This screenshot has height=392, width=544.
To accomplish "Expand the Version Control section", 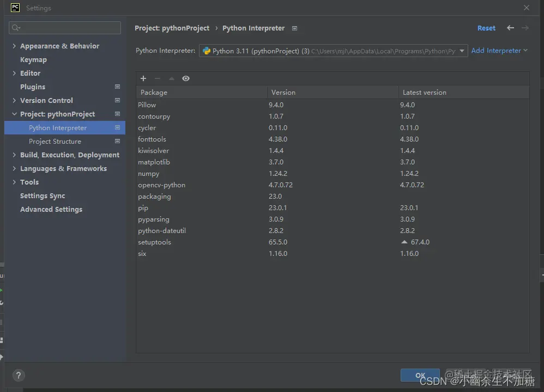I will [x=14, y=100].
